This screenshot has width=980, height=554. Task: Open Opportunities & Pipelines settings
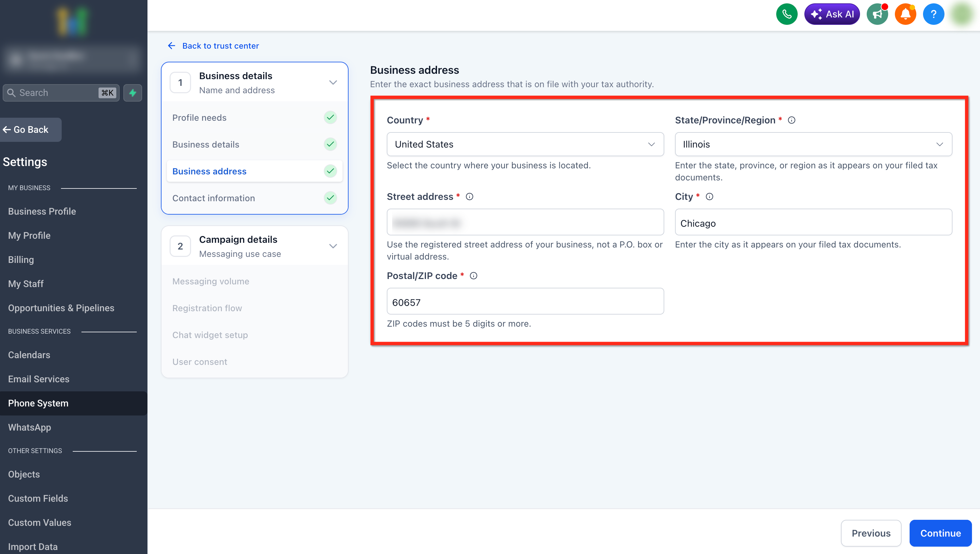point(61,308)
